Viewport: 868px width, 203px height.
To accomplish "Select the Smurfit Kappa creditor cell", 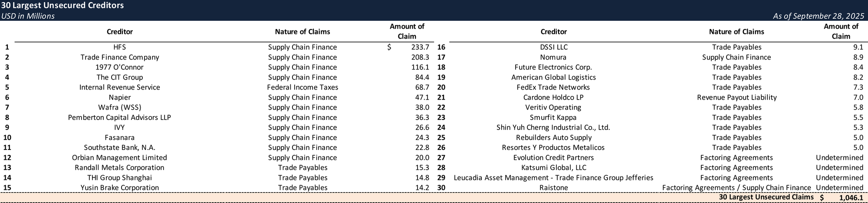I will click(553, 117).
